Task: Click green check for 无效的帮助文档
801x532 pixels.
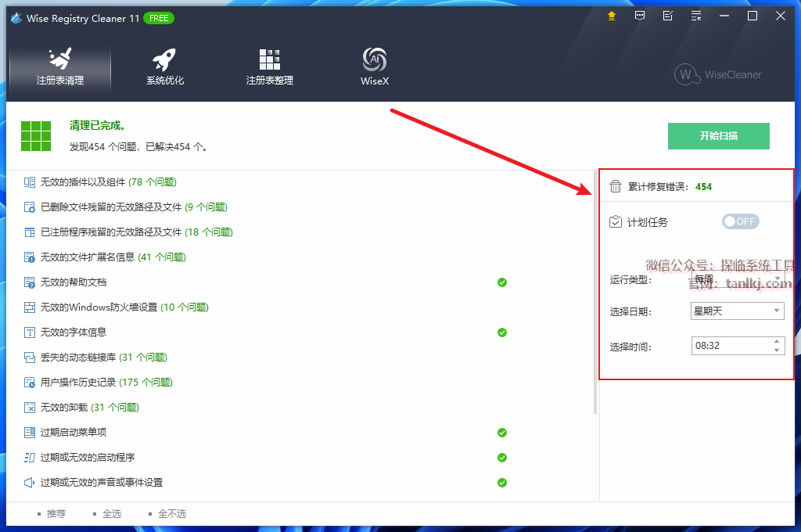Action: 502,282
